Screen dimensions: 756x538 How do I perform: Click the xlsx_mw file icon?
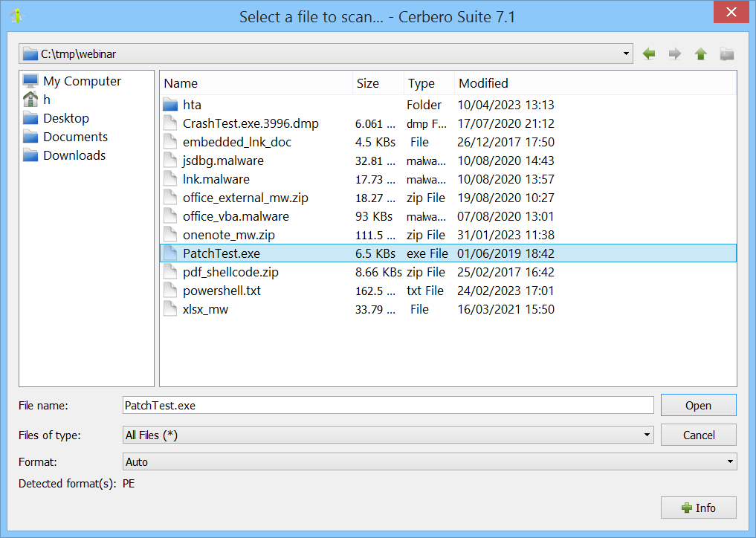[170, 309]
